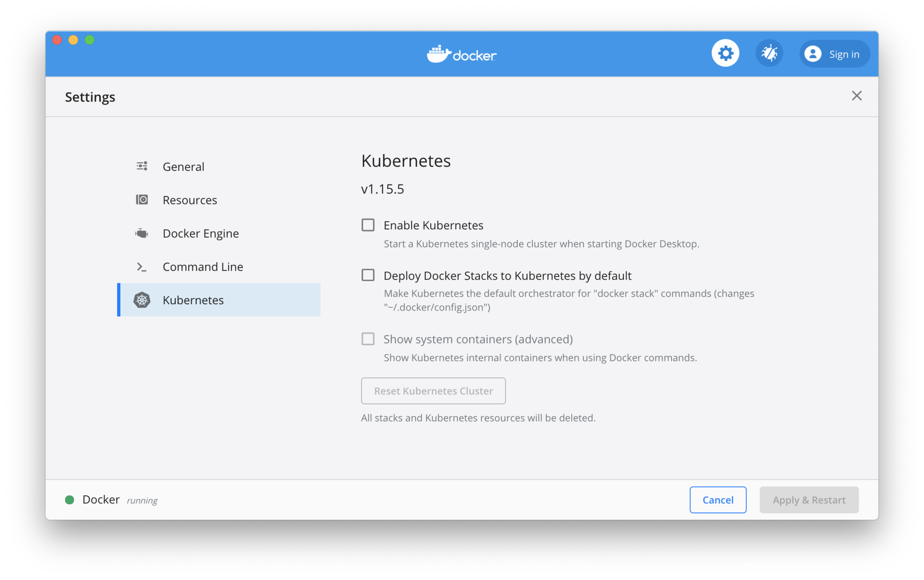Click the Kubernetes helm wheel icon
The image size is (924, 580).
pos(142,300)
